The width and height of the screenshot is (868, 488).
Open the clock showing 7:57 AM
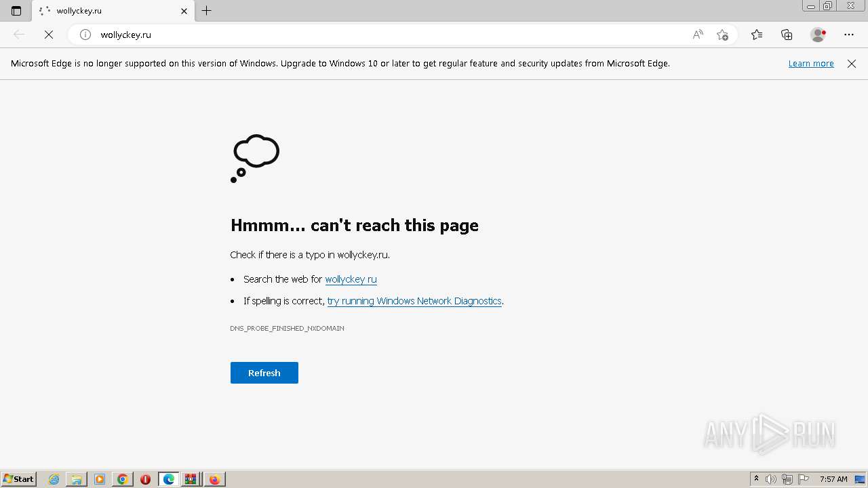click(x=833, y=479)
